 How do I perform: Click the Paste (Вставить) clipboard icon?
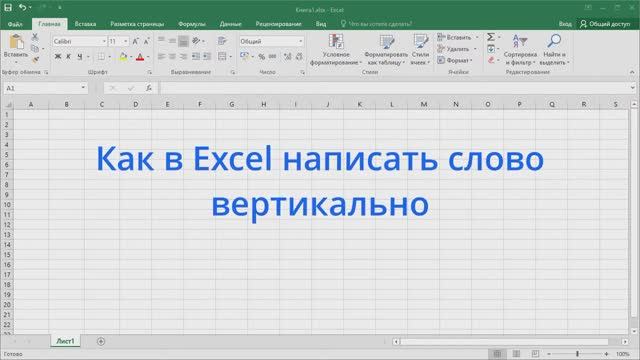(16, 41)
